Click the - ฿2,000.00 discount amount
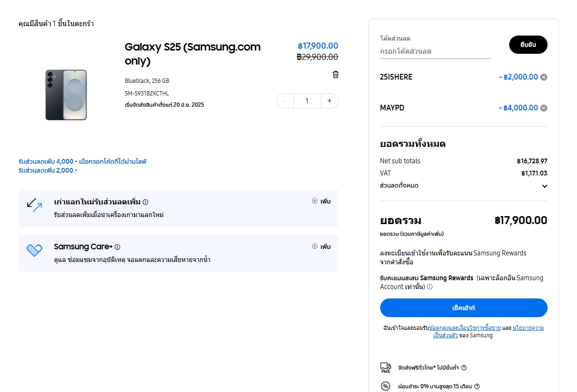 519,77
